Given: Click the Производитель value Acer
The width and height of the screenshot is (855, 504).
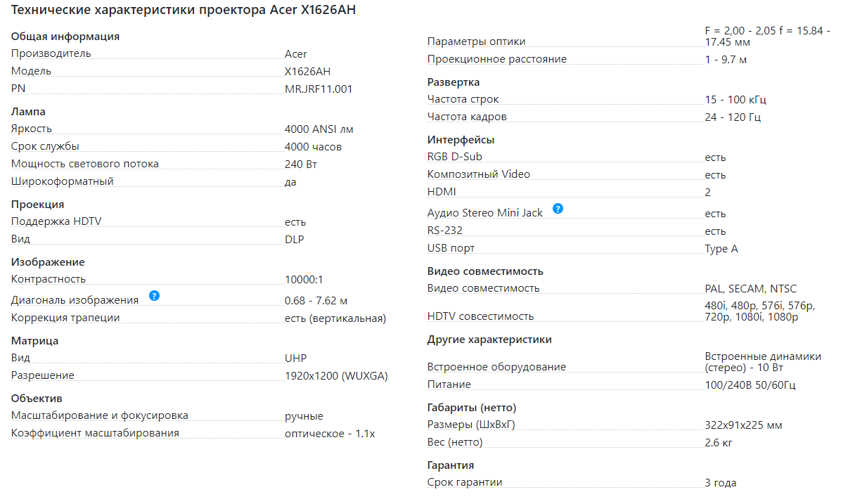Looking at the screenshot, I should tap(296, 54).
